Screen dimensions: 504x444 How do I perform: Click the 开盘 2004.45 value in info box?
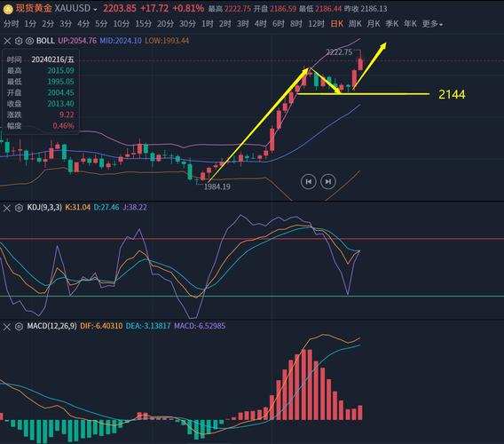click(60, 92)
